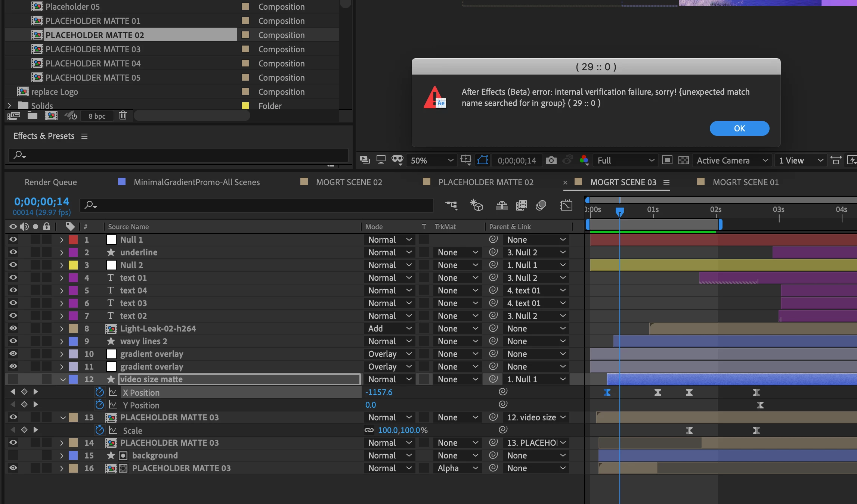Show the background layer via its eye toggle
857x504 pixels.
13,455
